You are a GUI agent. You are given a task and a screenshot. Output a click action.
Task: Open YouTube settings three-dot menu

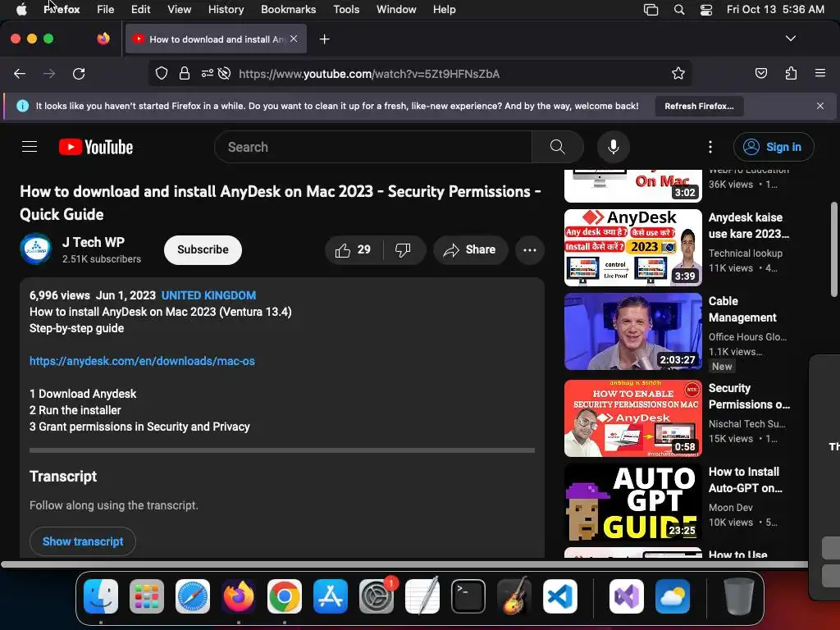(x=710, y=147)
